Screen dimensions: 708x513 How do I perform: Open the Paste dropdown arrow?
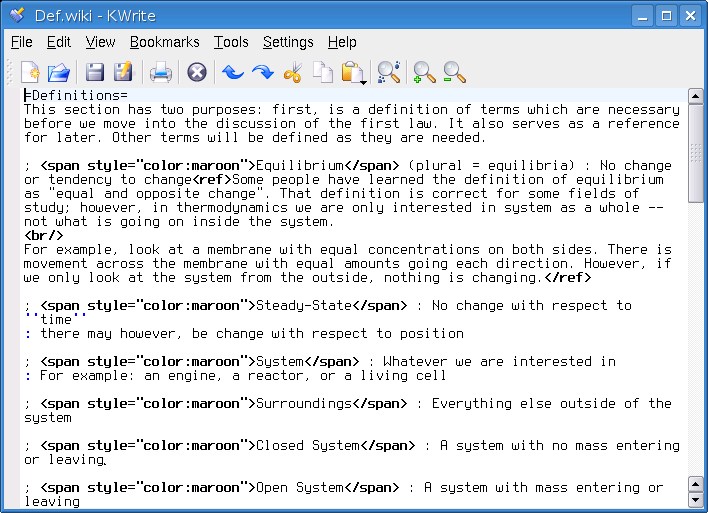(363, 82)
